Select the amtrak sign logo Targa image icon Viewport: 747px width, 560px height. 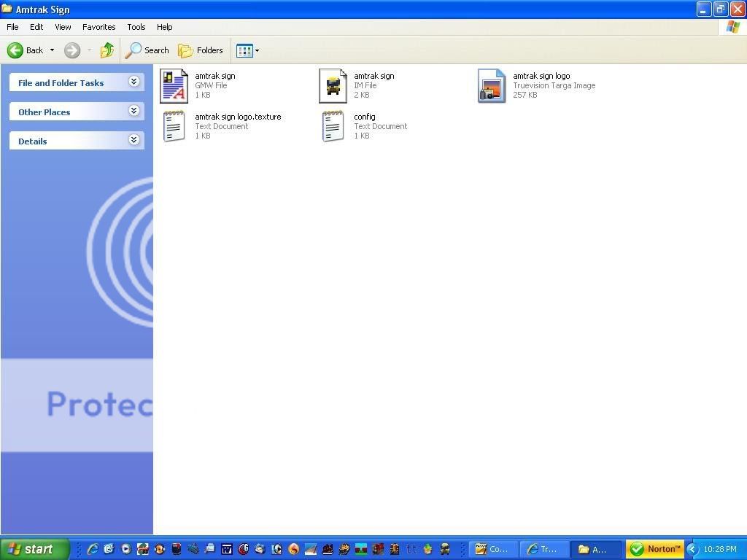pos(492,86)
